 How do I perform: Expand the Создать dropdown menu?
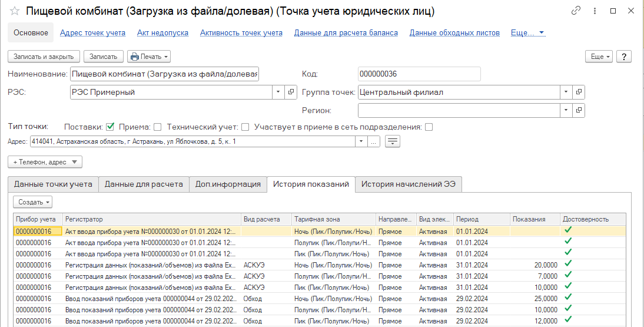33,202
